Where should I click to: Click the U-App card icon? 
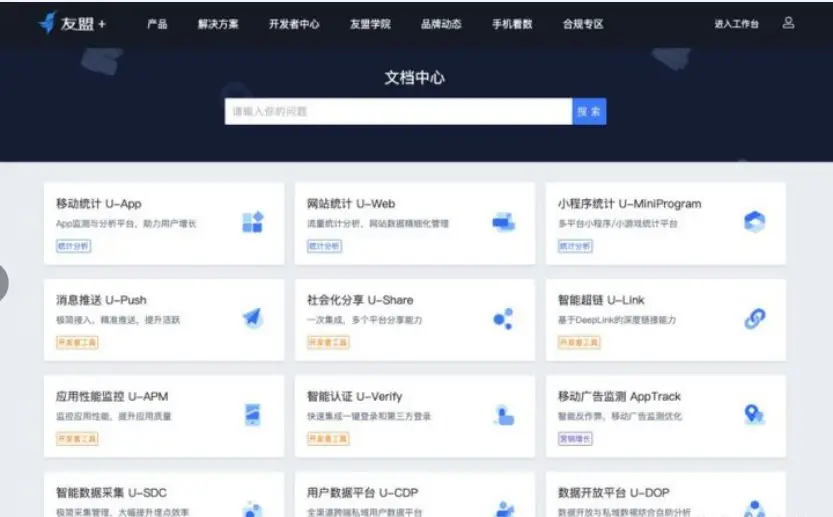[253, 222]
